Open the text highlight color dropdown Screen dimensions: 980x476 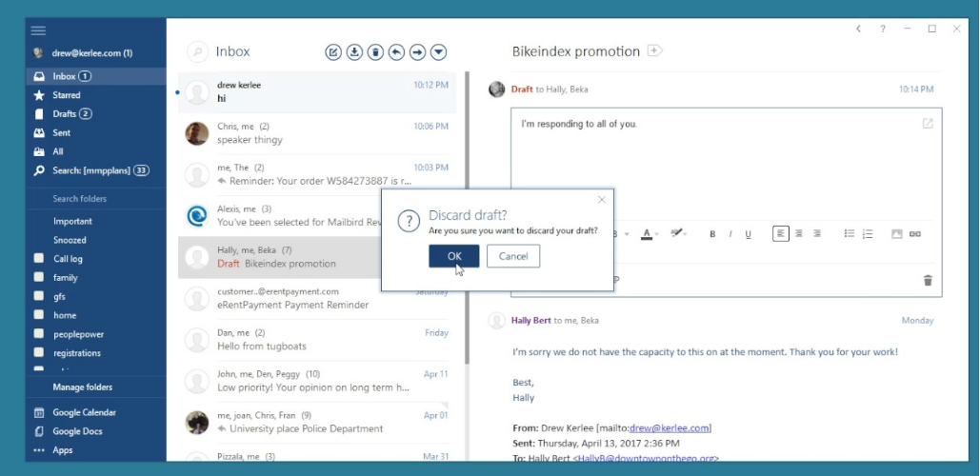pos(678,233)
